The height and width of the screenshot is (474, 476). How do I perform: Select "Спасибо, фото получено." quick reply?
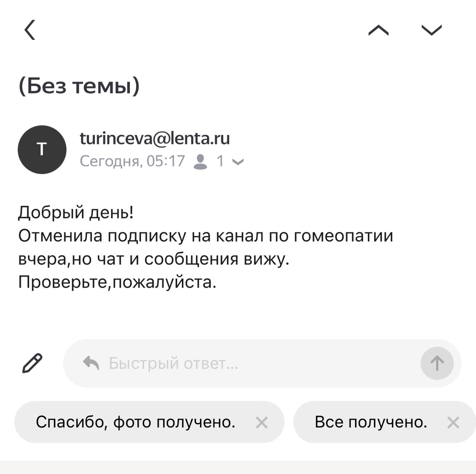tap(136, 422)
